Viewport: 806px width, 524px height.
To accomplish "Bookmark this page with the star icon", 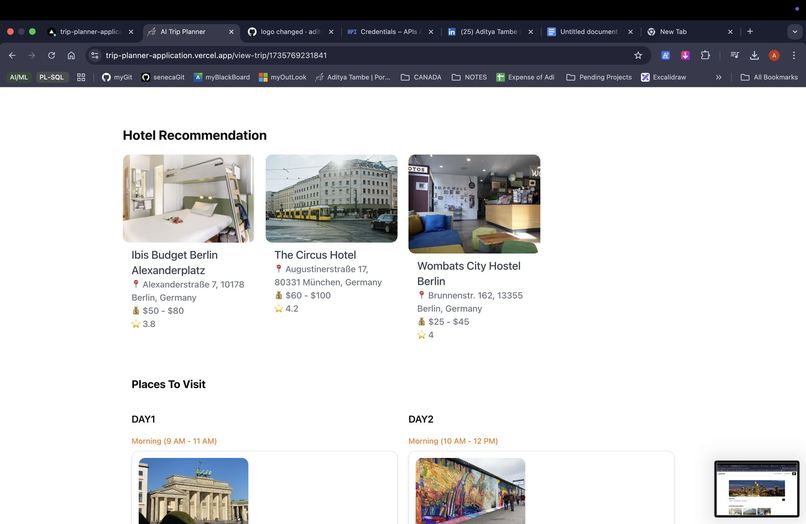I will point(638,56).
